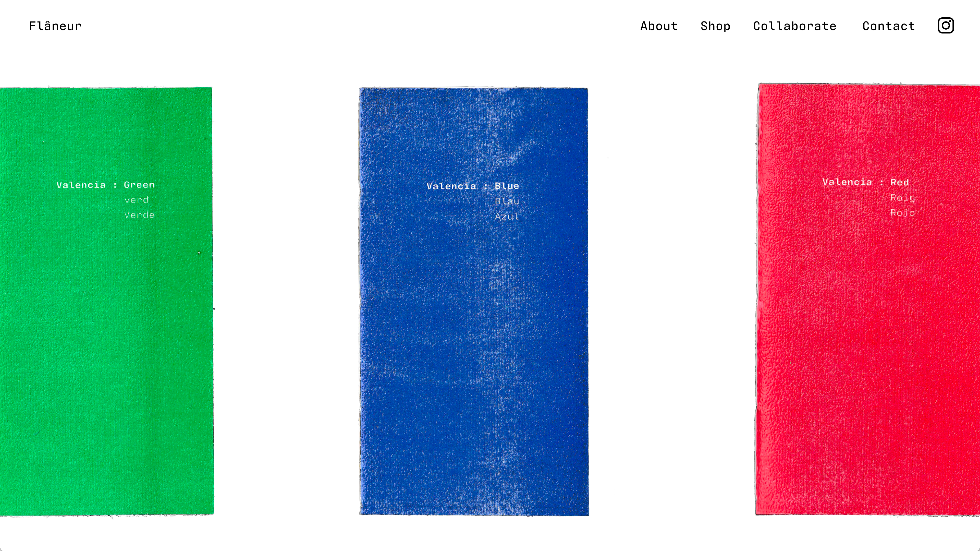Open the Contact page link

tap(888, 26)
